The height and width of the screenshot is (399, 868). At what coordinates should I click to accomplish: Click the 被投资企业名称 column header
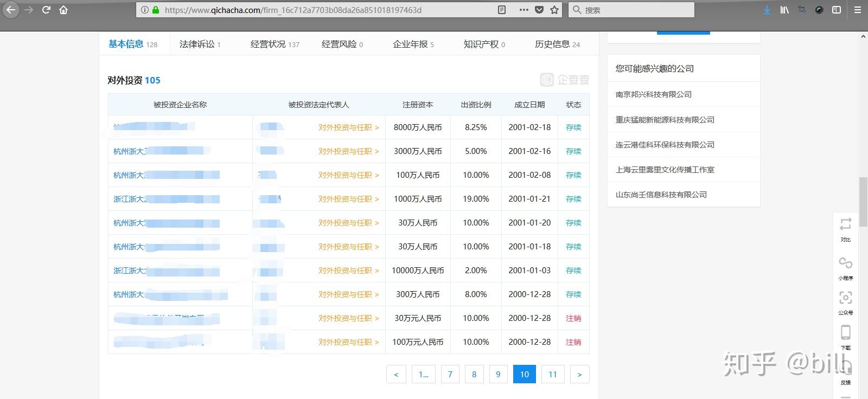(x=180, y=105)
